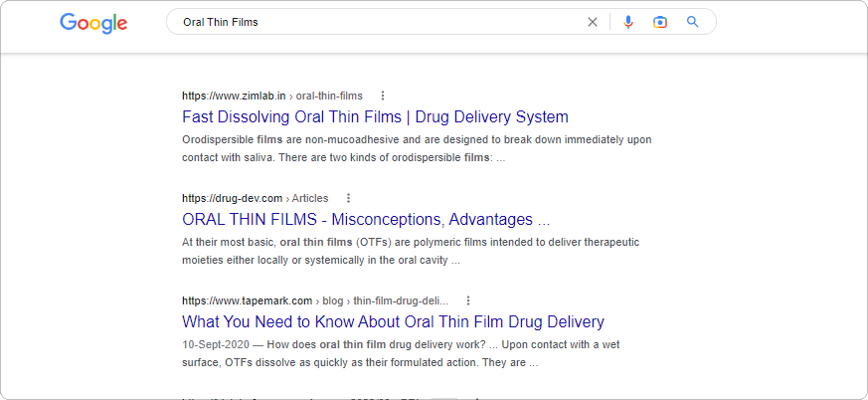Open Fast Dissolving Oral Thin Films result
Image resolution: width=868 pixels, height=400 pixels.
coord(375,117)
